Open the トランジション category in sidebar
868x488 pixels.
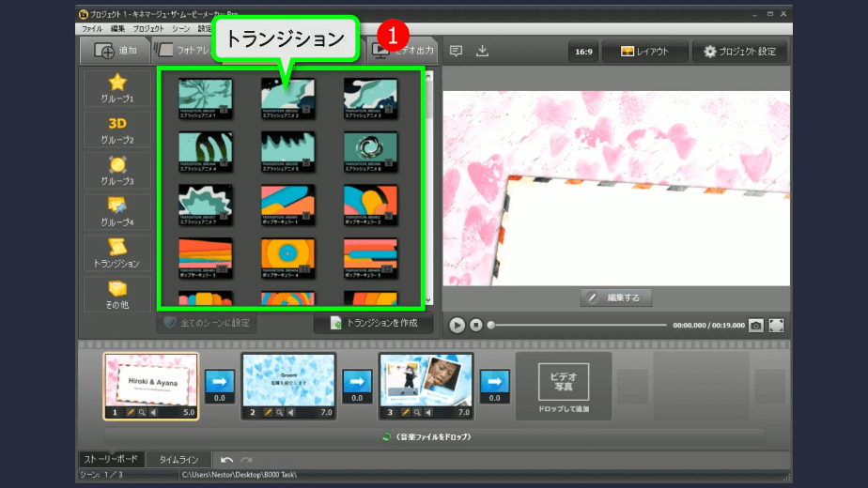117,252
